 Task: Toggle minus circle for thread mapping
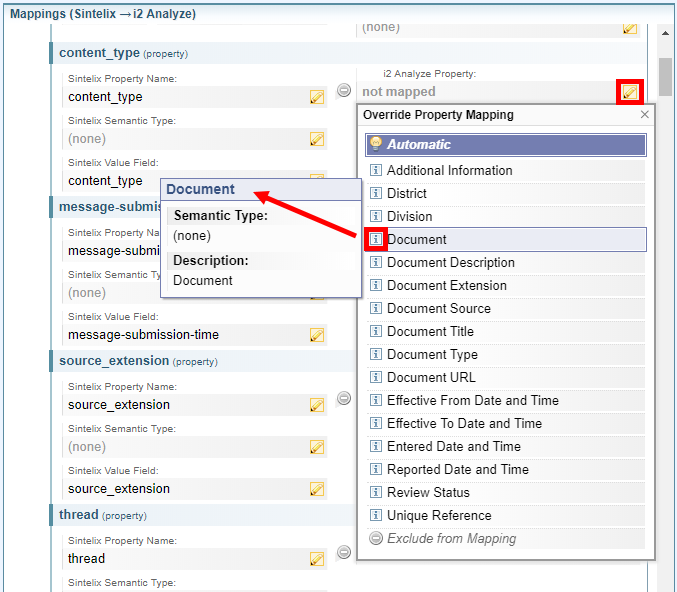pyautogui.click(x=344, y=552)
